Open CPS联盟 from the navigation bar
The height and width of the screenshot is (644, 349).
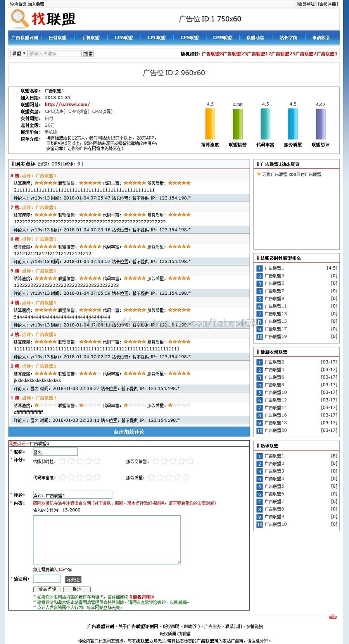(x=190, y=38)
